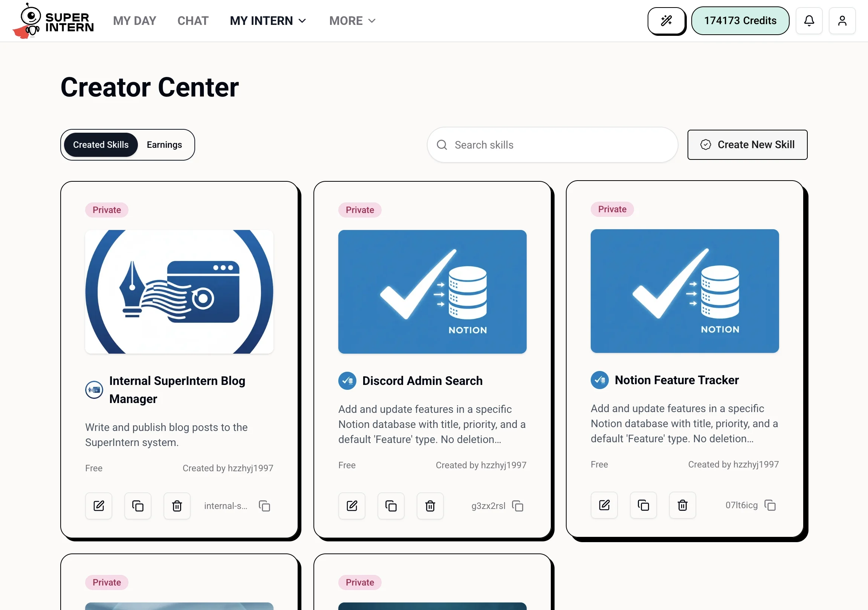Open Discord Admin Search Notion thumbnail

tap(432, 292)
